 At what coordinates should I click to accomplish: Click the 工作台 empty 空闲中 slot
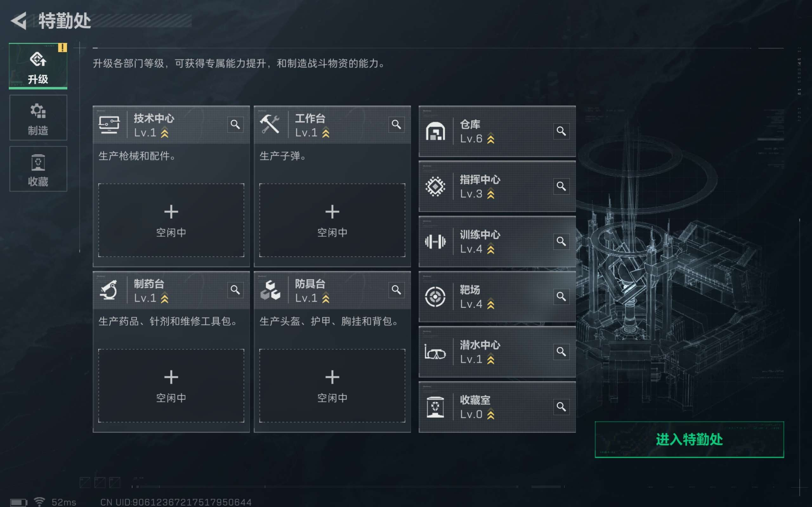332,220
